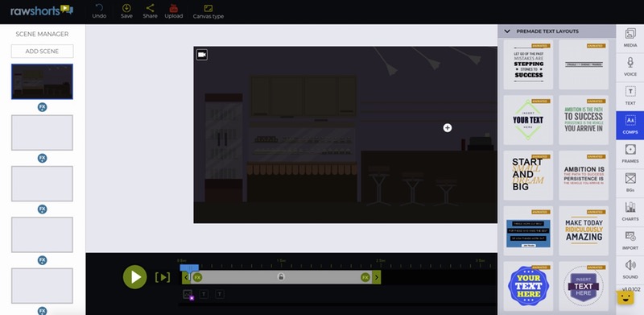This screenshot has height=315, width=644.
Task: Click the 1 Sec mark on ruler
Action: (x=281, y=261)
